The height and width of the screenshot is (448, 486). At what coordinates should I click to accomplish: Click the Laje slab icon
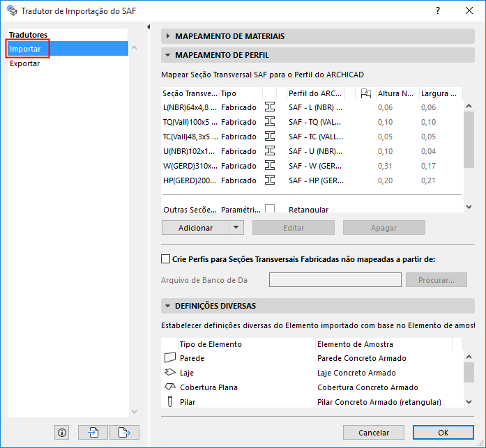coord(170,372)
